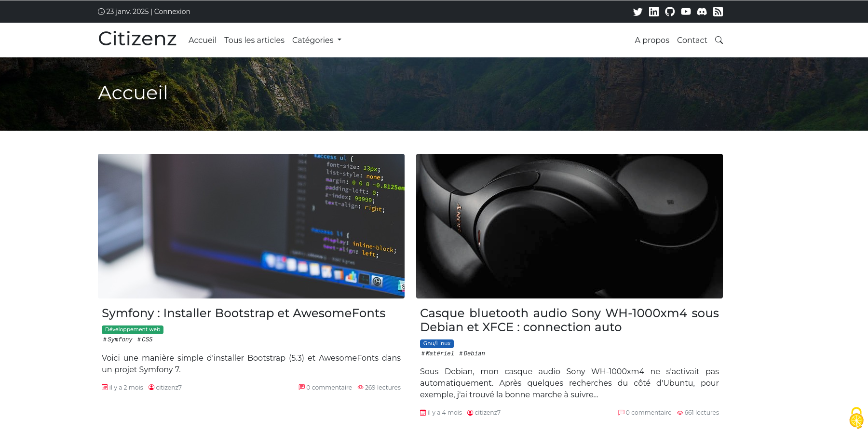This screenshot has width=868, height=433.
Task: Click the clock icon beside the date
Action: click(101, 12)
